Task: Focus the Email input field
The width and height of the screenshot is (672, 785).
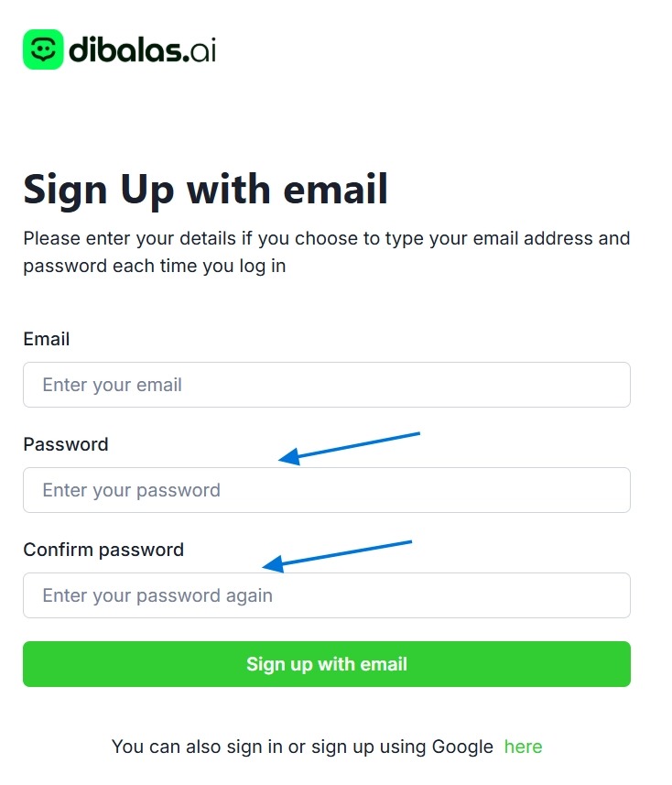Action: point(326,385)
